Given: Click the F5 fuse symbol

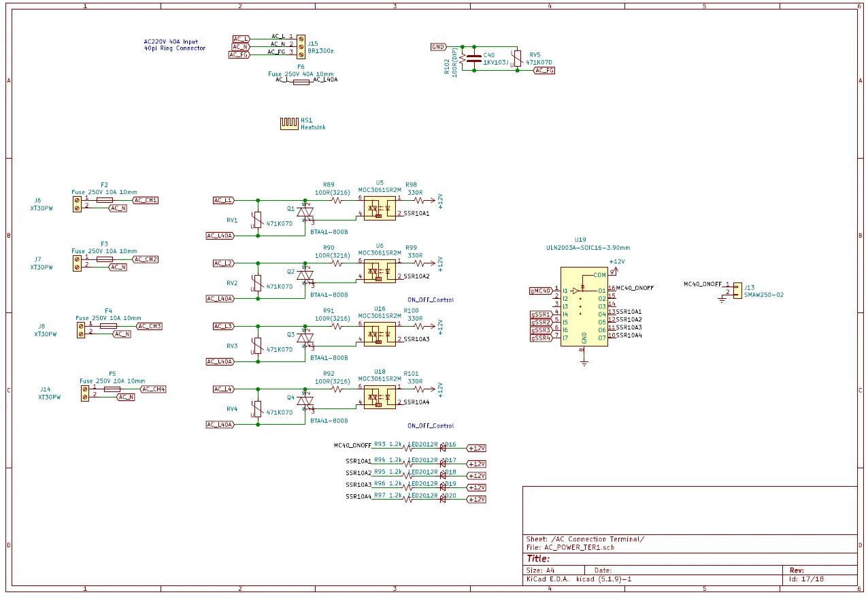Looking at the screenshot, I should pyautogui.click(x=112, y=389).
